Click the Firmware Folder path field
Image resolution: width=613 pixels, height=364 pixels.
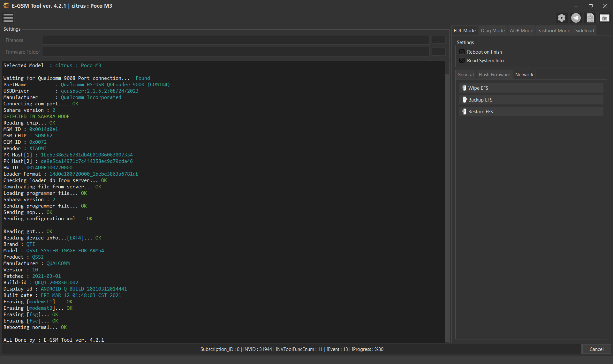point(236,52)
